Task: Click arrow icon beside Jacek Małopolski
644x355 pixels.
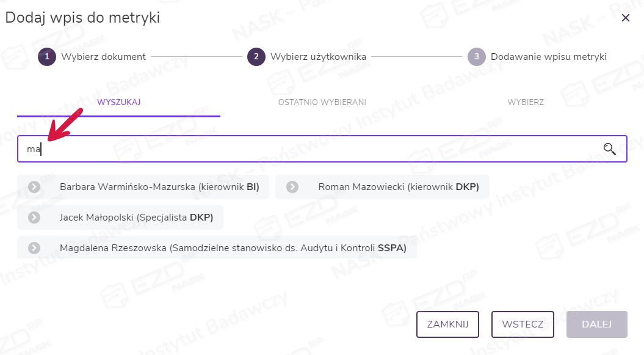Action: pyautogui.click(x=34, y=217)
